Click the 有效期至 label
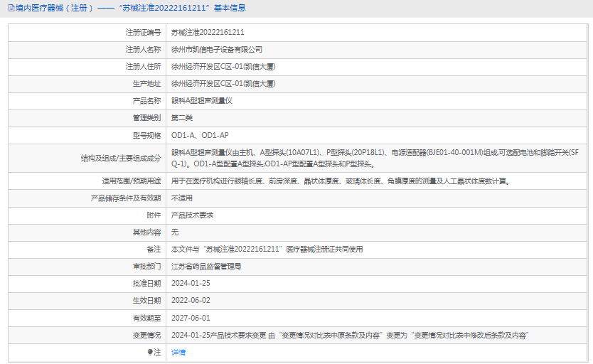 click(x=146, y=318)
